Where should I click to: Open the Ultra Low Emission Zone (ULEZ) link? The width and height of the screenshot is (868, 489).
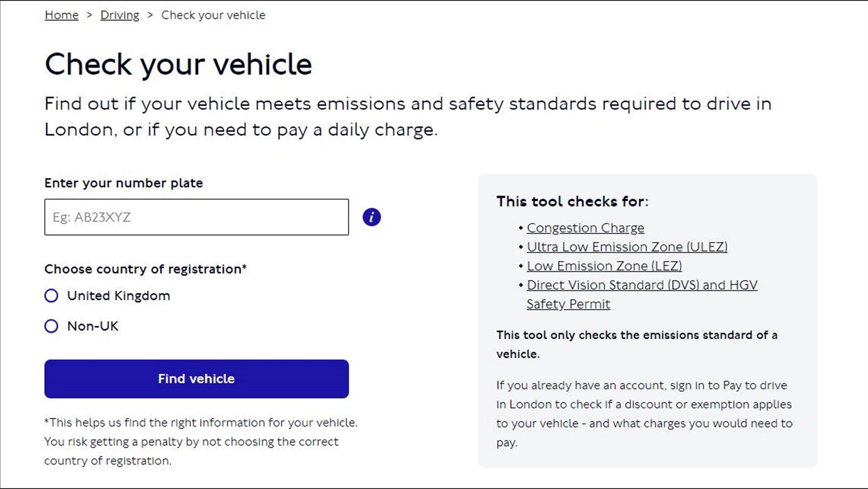pos(627,247)
